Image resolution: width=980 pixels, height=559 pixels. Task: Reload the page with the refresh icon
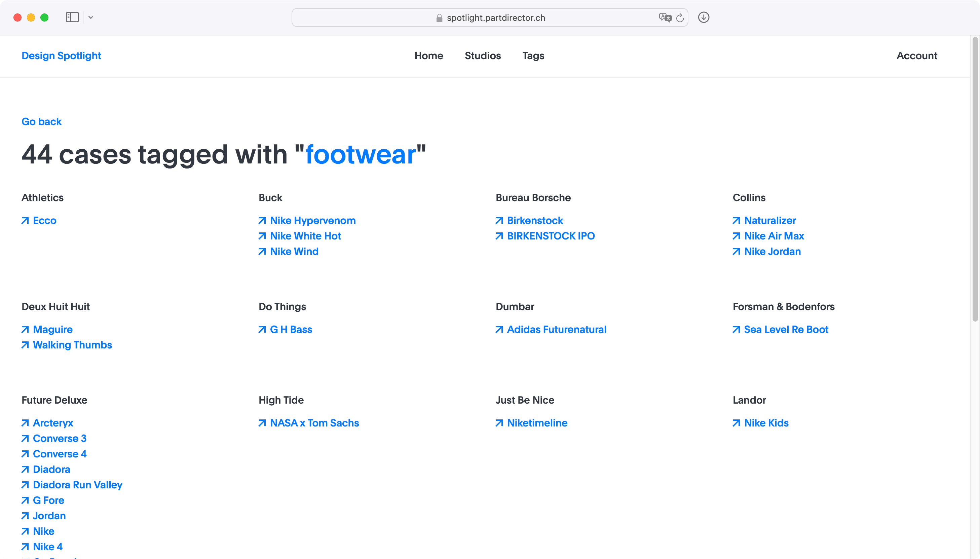click(680, 18)
